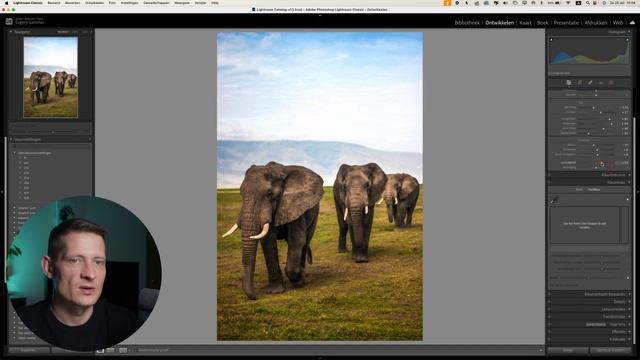Toggle highlight clipping indicator in histogram
Screen dimensions: 640x360
[x=627, y=40]
